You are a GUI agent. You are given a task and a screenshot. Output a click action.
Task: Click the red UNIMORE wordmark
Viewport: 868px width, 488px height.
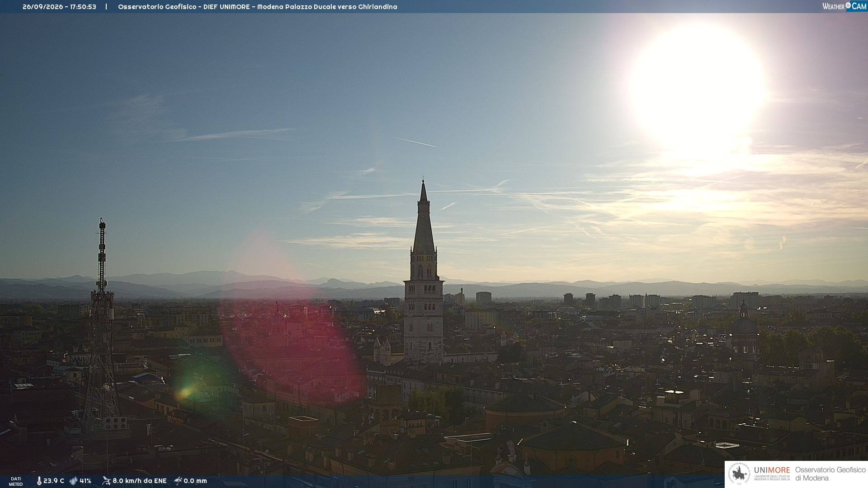point(772,470)
